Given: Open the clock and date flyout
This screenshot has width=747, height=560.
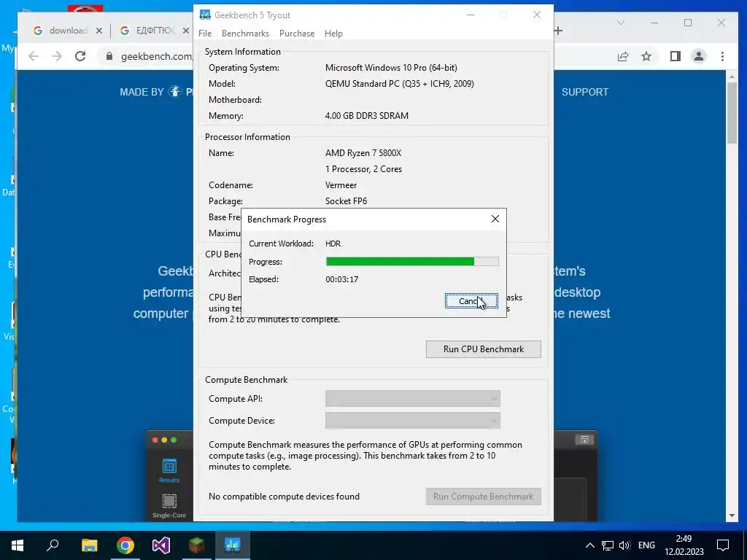Looking at the screenshot, I should coord(684,545).
